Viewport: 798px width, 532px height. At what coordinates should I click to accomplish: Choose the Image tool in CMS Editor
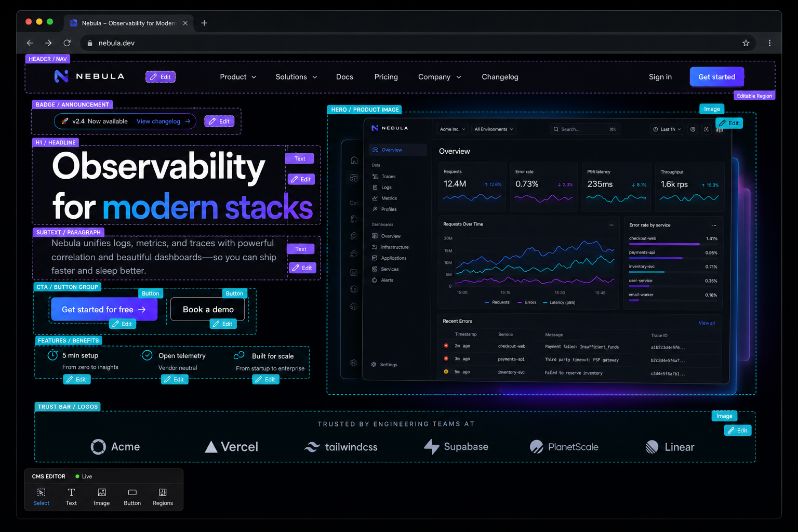click(102, 497)
